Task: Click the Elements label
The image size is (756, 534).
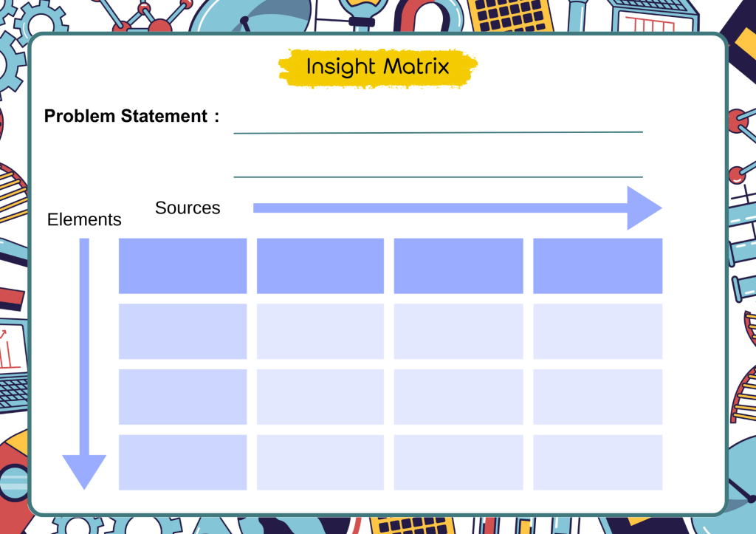Action: pos(84,219)
